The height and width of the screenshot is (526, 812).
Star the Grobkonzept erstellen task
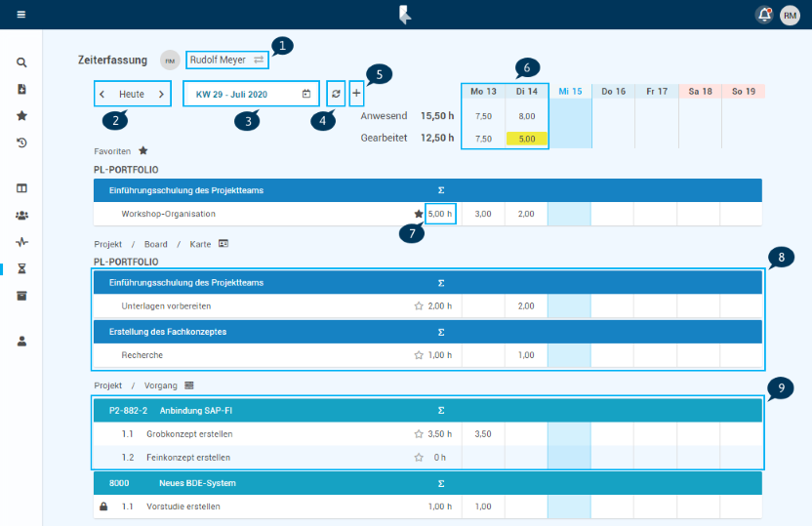tap(419, 433)
